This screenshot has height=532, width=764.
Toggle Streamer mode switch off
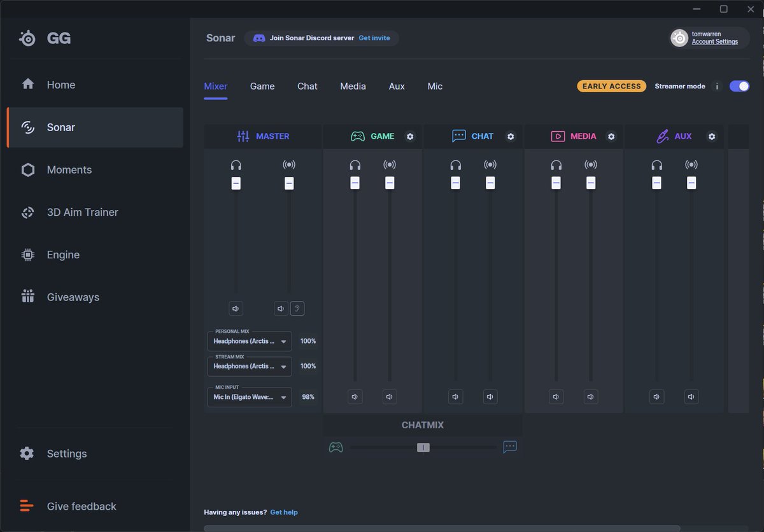739,86
